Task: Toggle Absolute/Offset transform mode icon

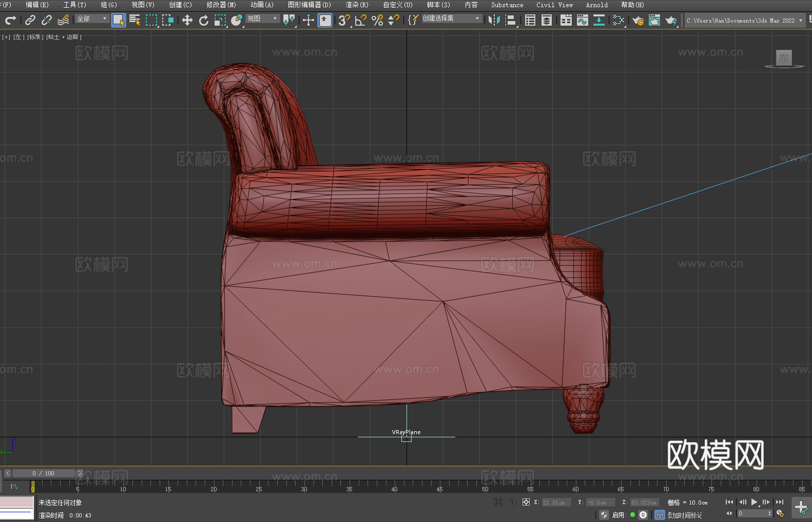Action: [x=526, y=502]
